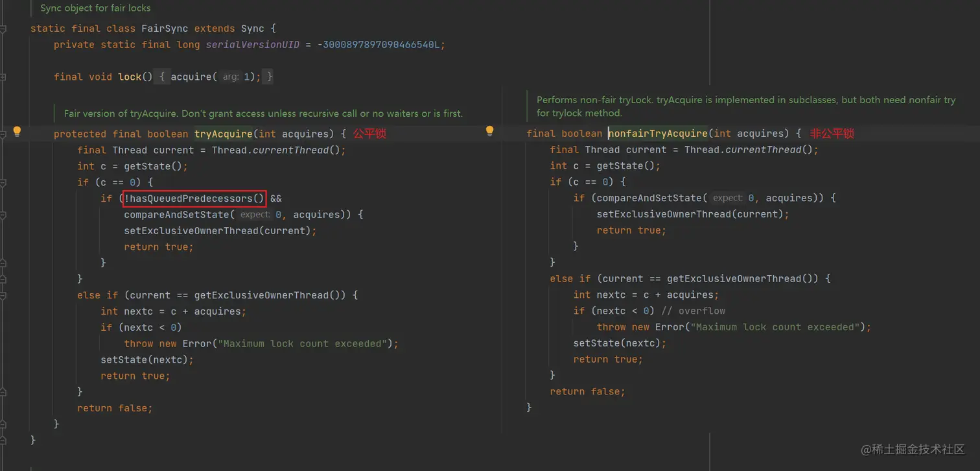
Task: Click the lock method name
Action: [x=130, y=77]
